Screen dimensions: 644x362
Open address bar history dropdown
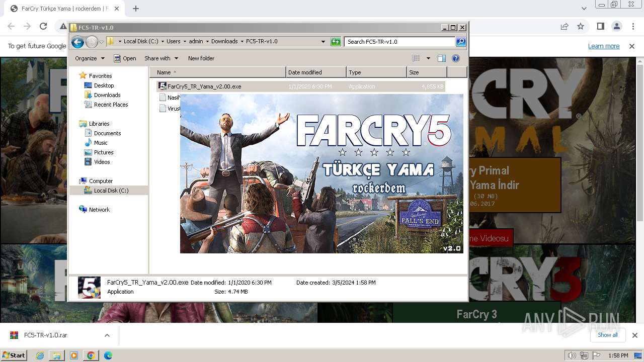[323, 42]
